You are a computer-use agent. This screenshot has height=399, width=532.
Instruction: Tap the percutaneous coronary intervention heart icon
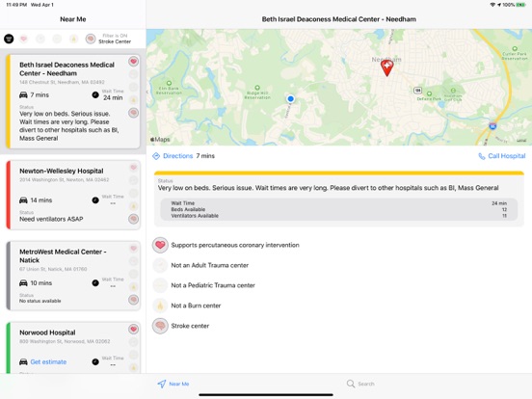click(160, 245)
